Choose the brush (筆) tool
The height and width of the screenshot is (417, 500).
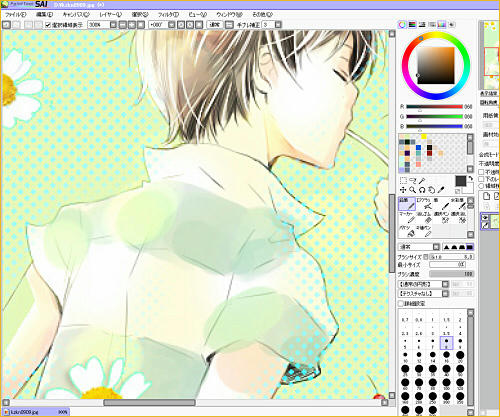pyautogui.click(x=441, y=204)
